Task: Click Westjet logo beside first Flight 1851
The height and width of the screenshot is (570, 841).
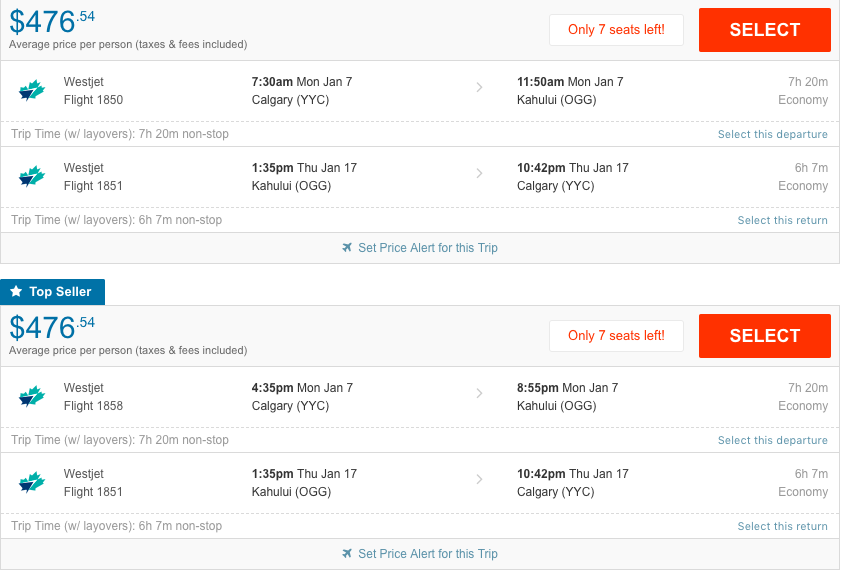Action: 32,176
